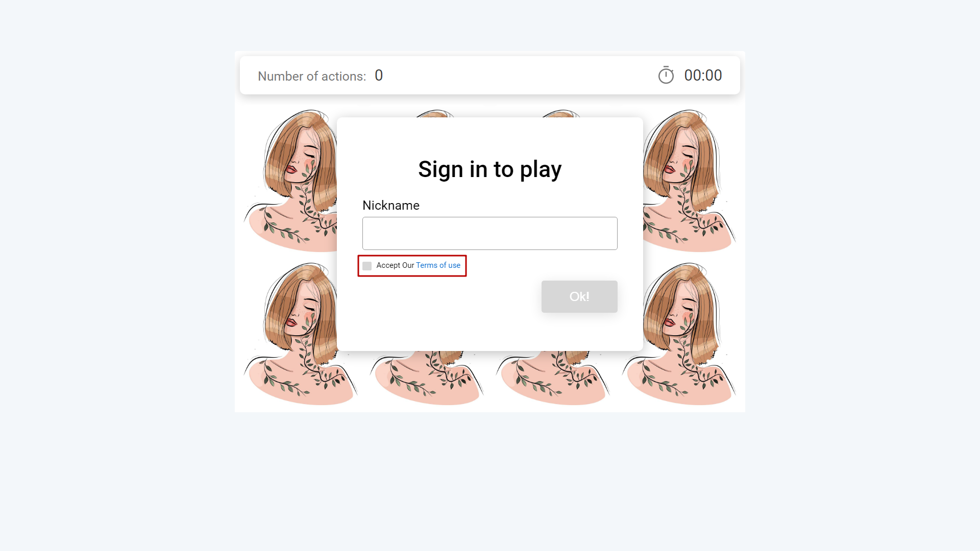This screenshot has height=551, width=980.
Task: Click the Sign in to play heading
Action: click(x=490, y=169)
